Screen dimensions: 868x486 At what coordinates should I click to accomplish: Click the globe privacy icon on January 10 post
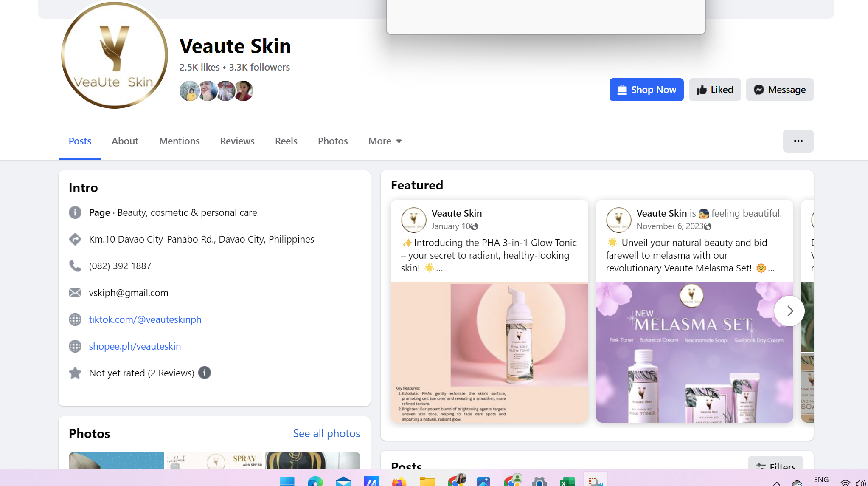pos(475,226)
